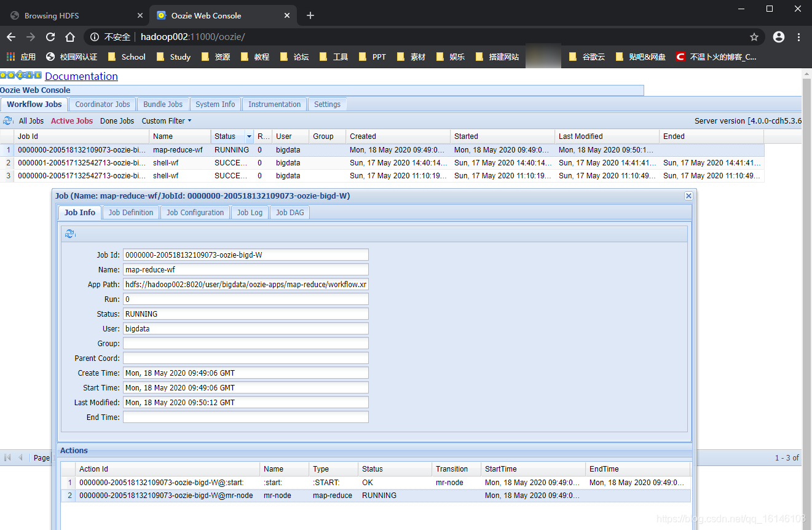Open the 娱乐 bookmark folder
The image size is (812, 530).
click(451, 57)
